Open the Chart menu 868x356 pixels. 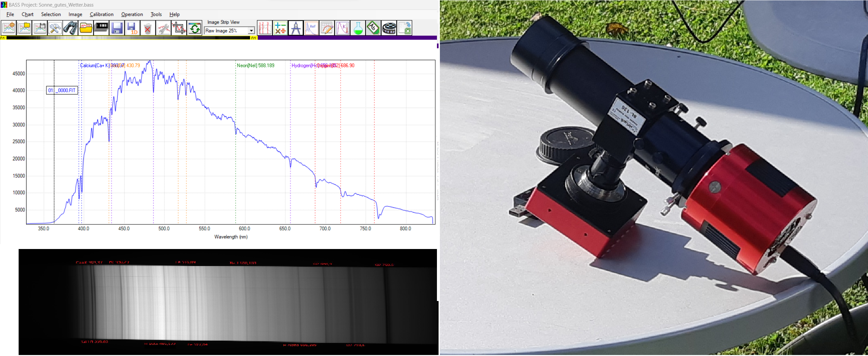click(x=28, y=14)
